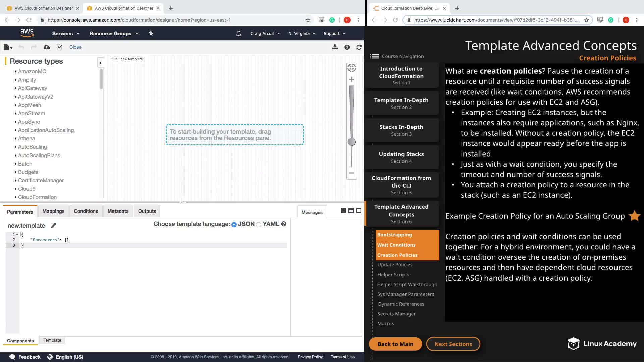Click the pin shortcut icon in AWS navbar
This screenshot has height=362, width=644.
point(151,33)
